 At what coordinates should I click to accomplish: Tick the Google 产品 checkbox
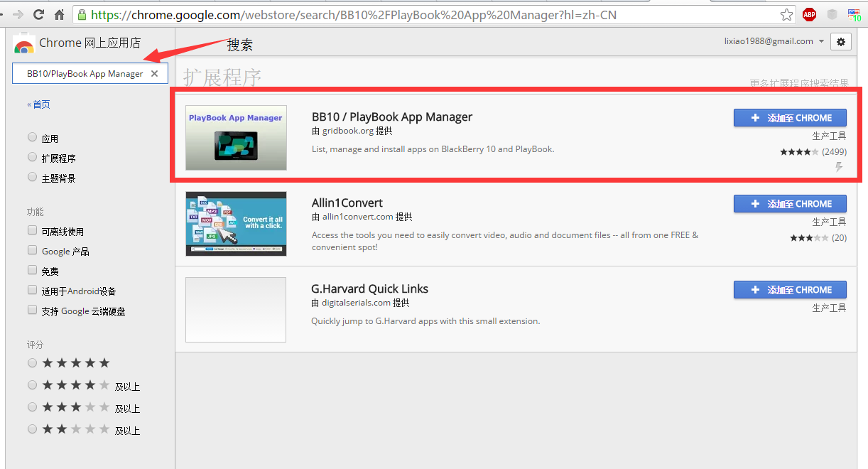tap(32, 250)
